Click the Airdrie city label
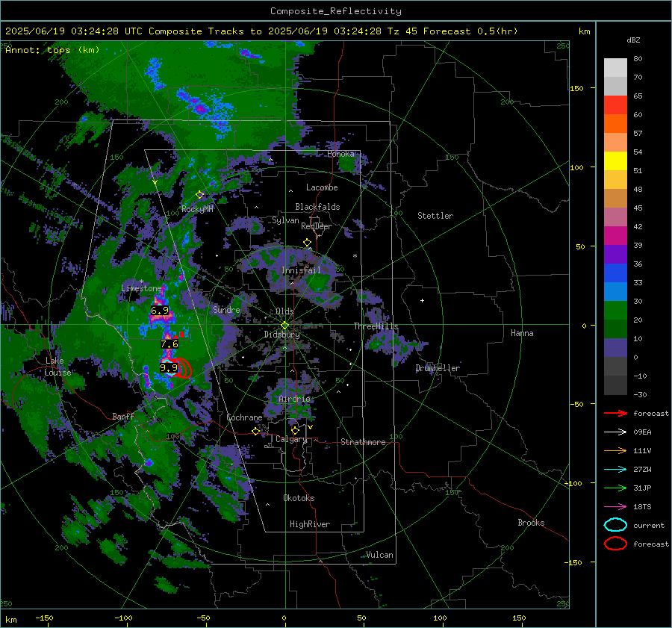The image size is (672, 628). tap(294, 399)
